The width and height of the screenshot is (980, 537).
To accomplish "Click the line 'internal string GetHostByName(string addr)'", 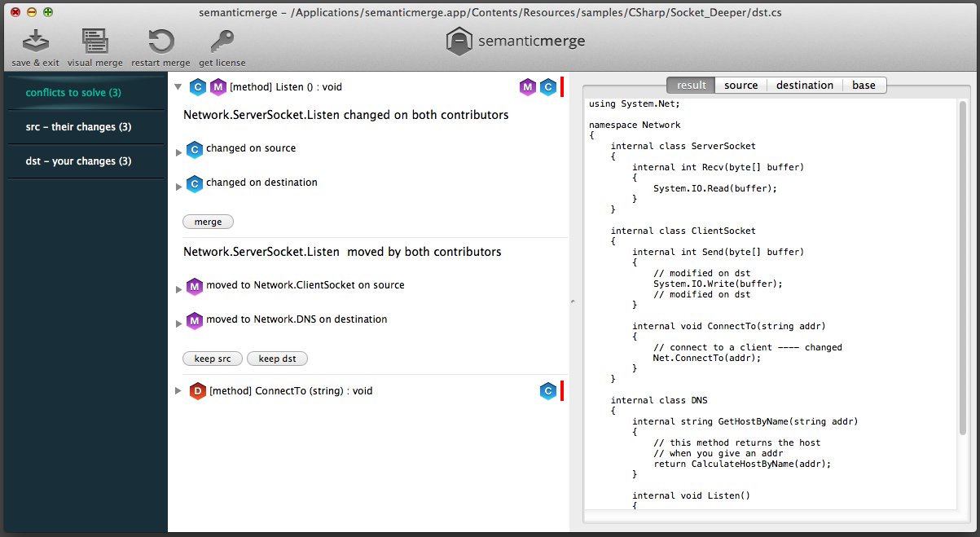I will [x=745, y=421].
